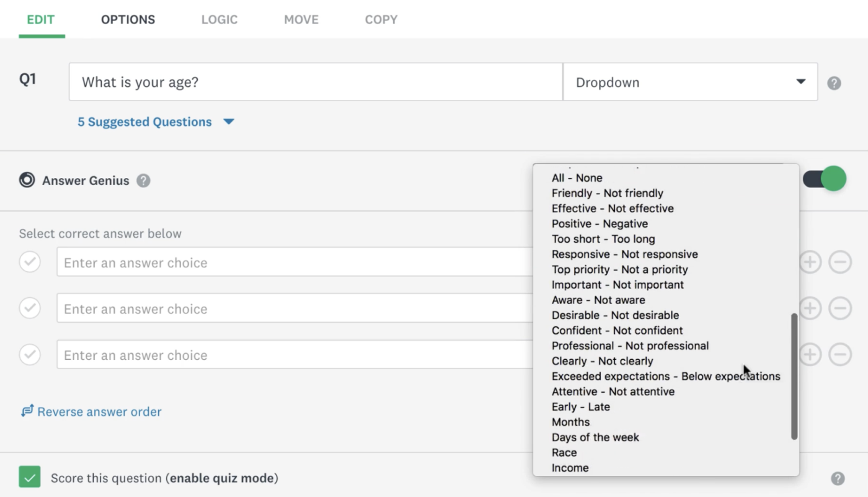Image resolution: width=868 pixels, height=497 pixels.
Task: Open the LOGIC tab
Action: 219,19
